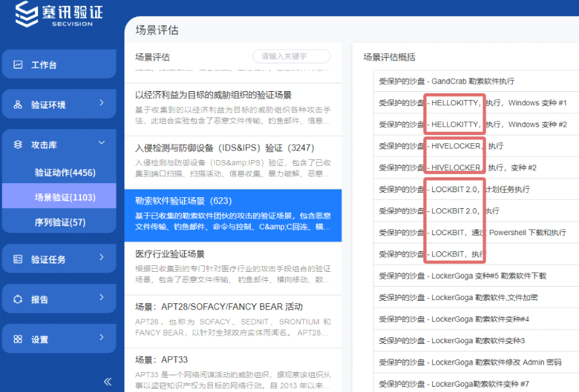Image resolution: width=579 pixels, height=392 pixels.
Task: Select 医疗行业验证场景 card
Action: click(233, 269)
